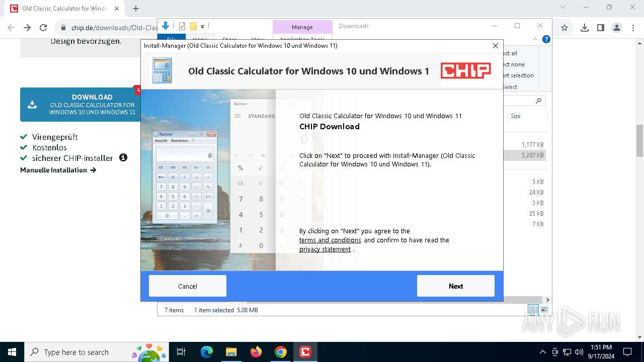Select the 25 KB file row
644x362 pixels.
[x=526, y=214]
